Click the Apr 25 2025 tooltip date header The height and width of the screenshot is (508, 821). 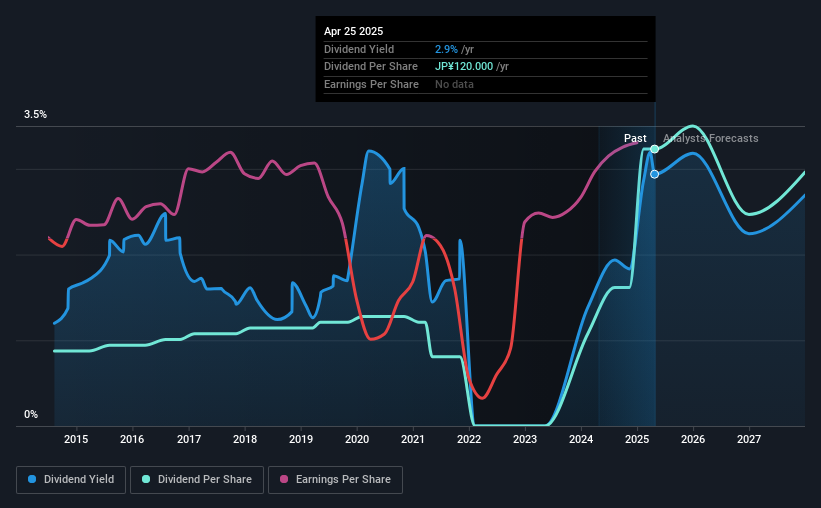[353, 31]
